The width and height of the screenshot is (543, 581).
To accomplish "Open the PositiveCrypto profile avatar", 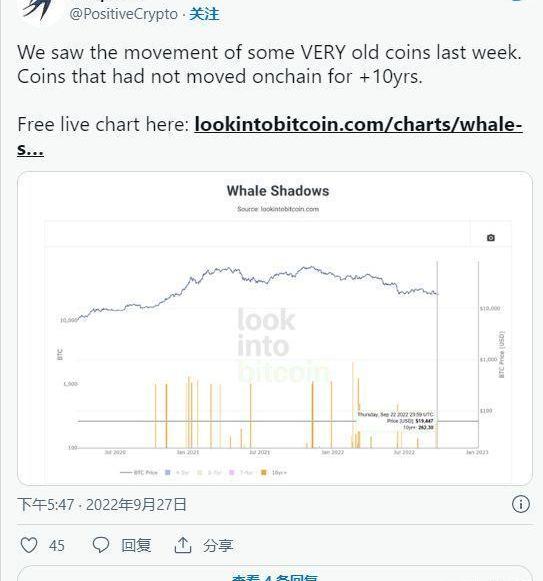I will pos(39,9).
